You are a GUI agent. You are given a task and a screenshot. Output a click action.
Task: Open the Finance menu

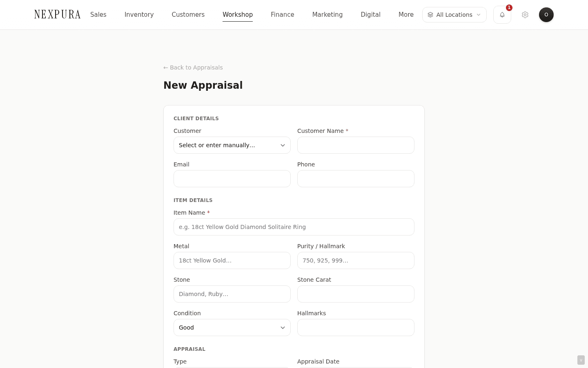283,15
